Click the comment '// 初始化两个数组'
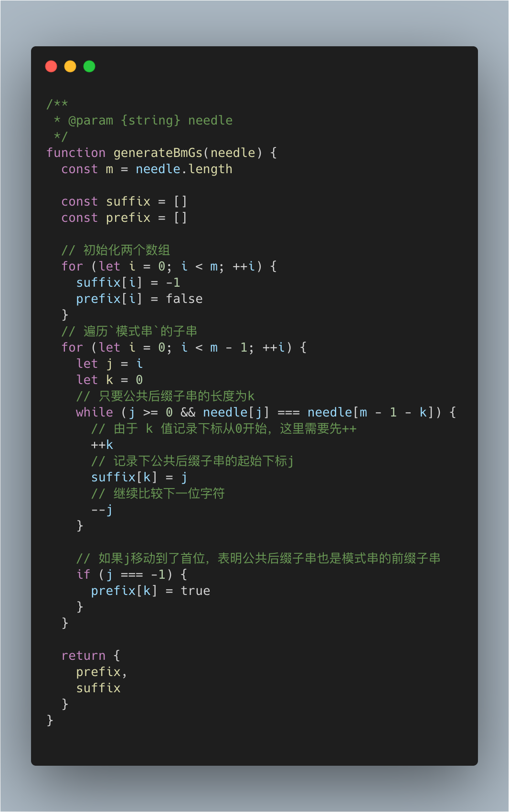Screen dimensions: 509x812 pyautogui.click(x=116, y=250)
